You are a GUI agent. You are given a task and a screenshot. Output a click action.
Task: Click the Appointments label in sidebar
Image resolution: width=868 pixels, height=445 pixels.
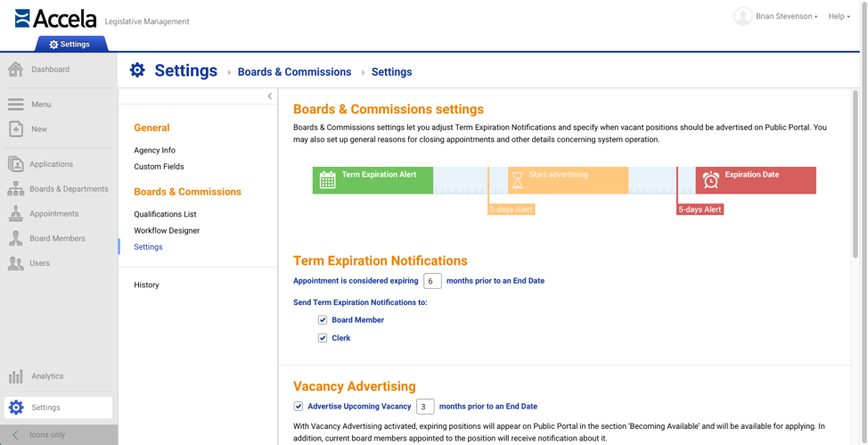pyautogui.click(x=54, y=213)
